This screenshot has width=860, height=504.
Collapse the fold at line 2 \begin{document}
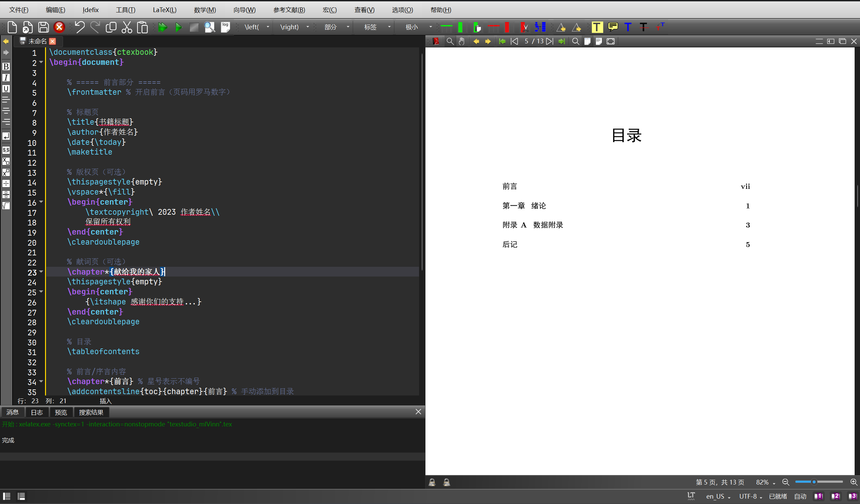tap(41, 62)
